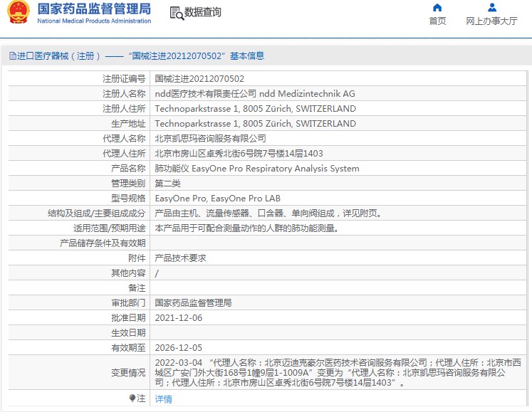The image size is (532, 412).
Task: Click the 变更情况 row label
Action: tap(128, 373)
